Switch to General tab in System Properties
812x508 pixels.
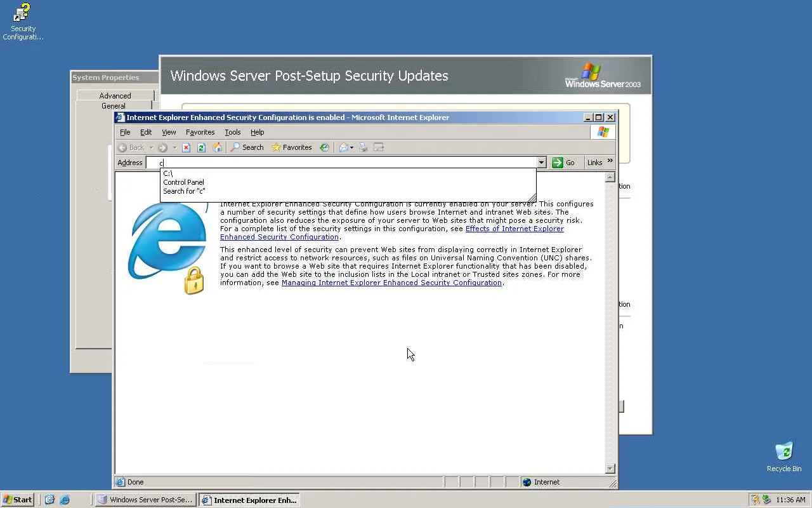coord(114,106)
